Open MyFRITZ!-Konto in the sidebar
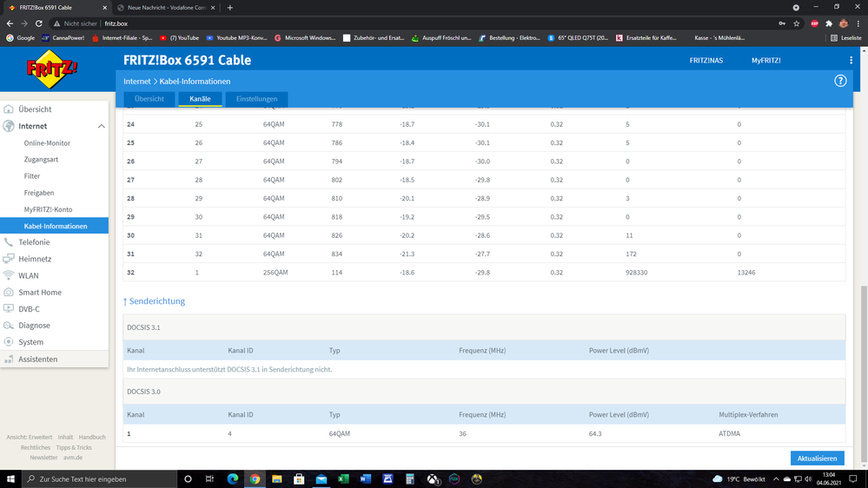The width and height of the screenshot is (868, 488). point(48,209)
